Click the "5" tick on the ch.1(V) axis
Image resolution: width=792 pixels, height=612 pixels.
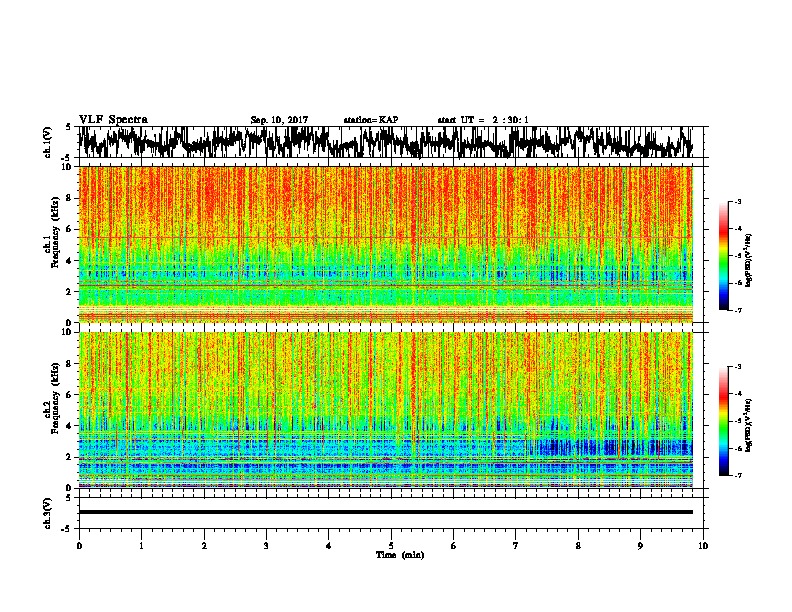[69, 127]
